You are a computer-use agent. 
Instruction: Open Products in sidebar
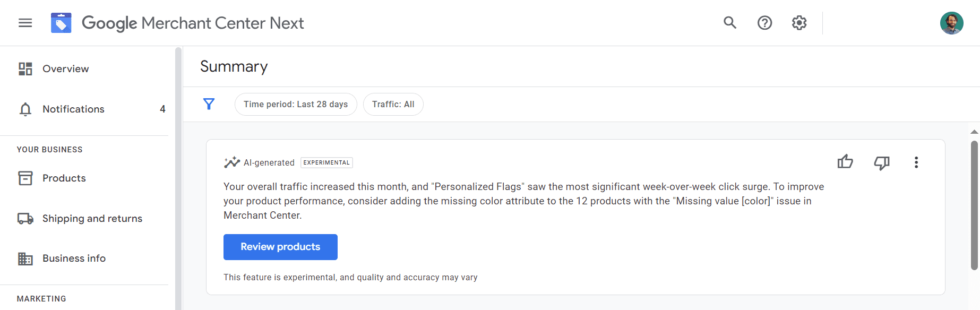(x=64, y=178)
